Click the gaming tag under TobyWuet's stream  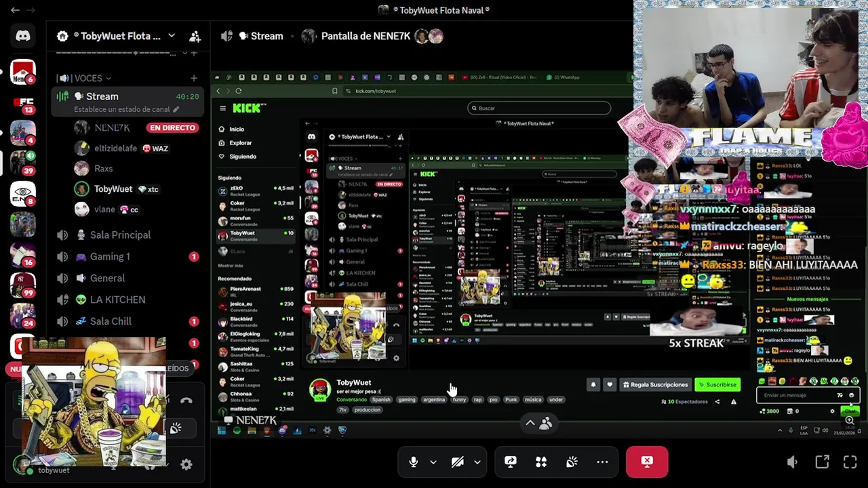tap(407, 399)
